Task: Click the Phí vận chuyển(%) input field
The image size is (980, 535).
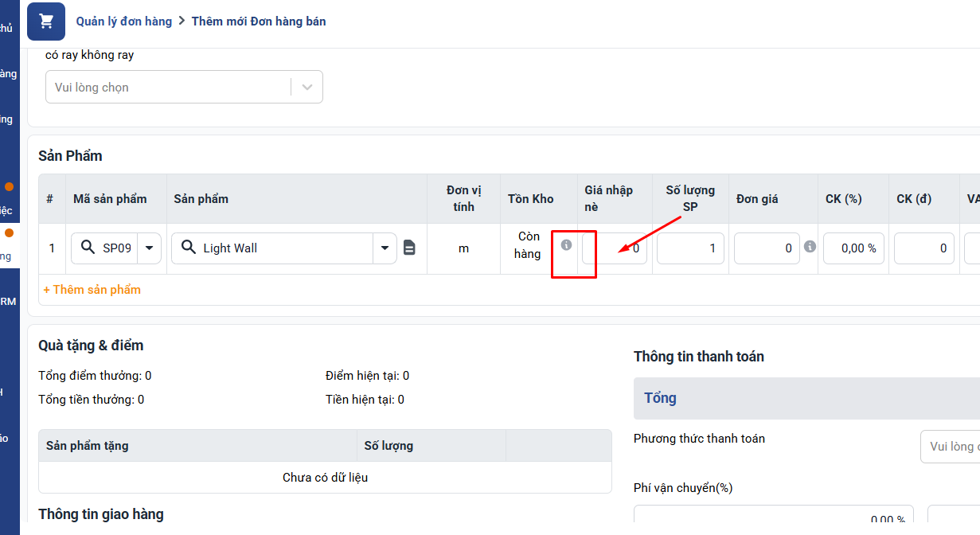Action: click(x=773, y=519)
